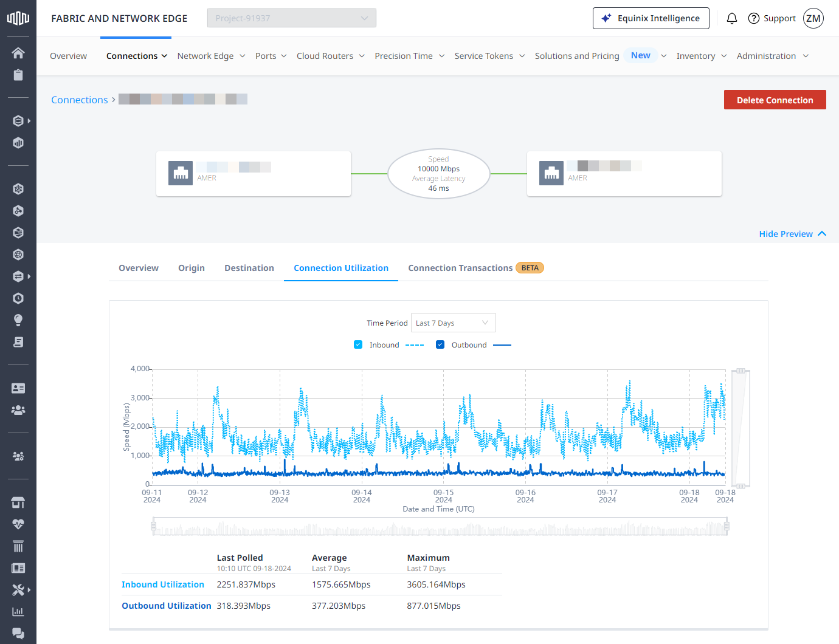
Task: Click the destination AMER port card
Action: click(624, 174)
